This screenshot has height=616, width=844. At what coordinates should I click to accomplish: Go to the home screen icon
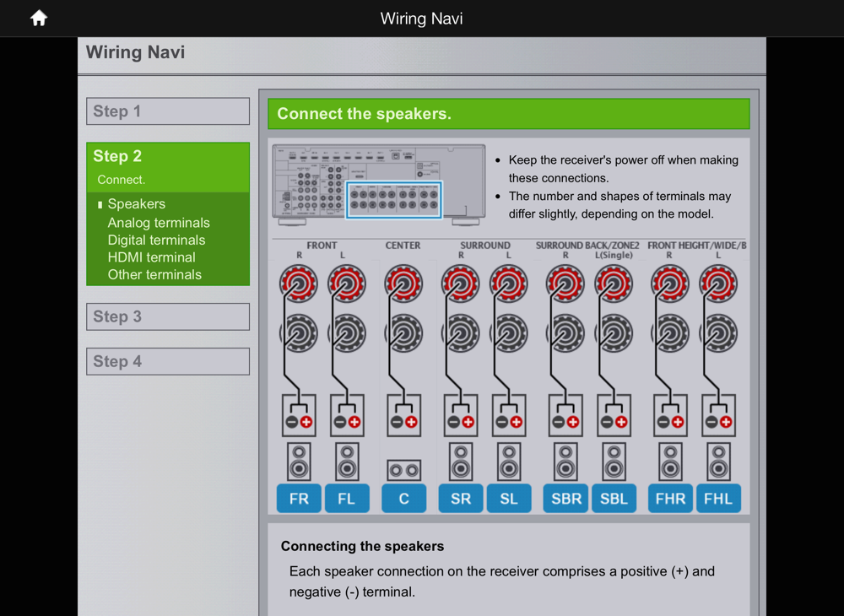pos(39,19)
